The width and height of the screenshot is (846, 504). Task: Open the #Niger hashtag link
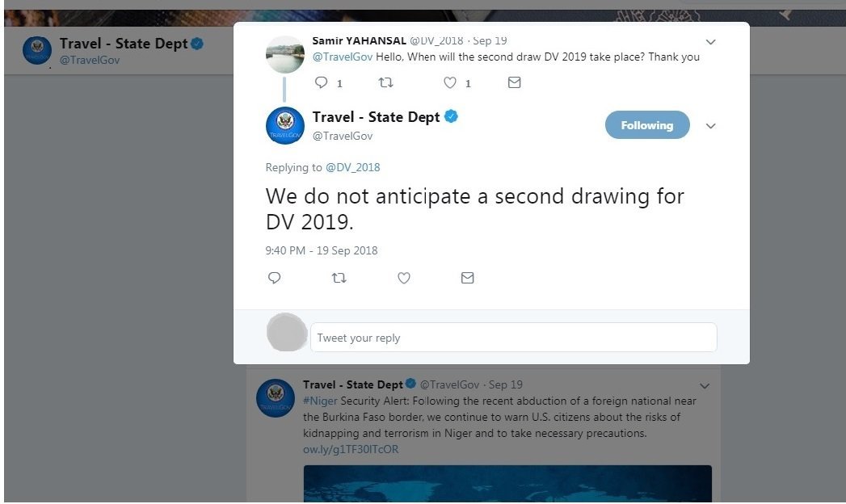tap(320, 401)
